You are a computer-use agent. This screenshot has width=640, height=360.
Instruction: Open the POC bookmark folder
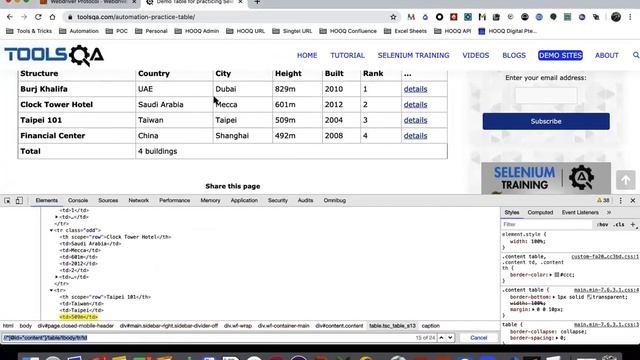point(117,31)
